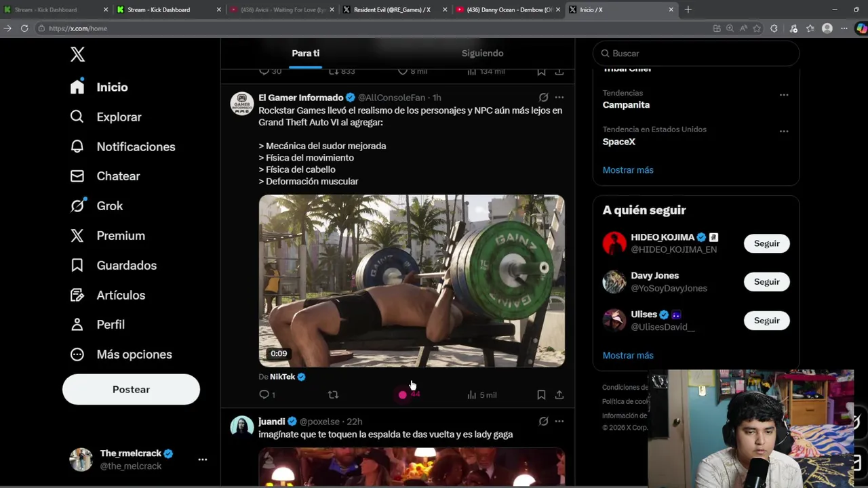Open El Gamer Informado profile avatar

(x=241, y=104)
